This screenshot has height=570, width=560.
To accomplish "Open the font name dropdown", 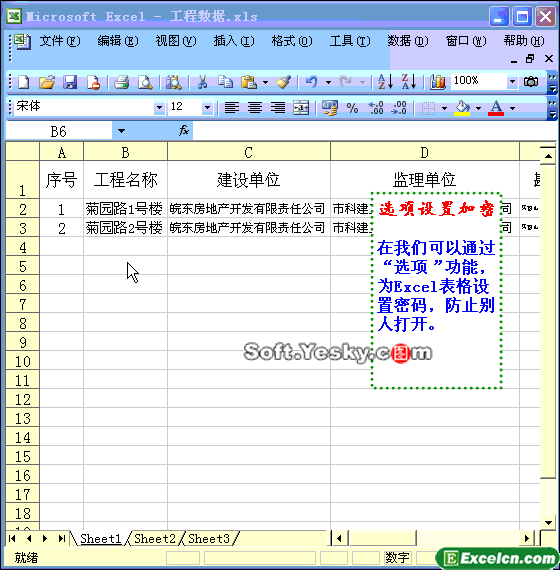I will 159,108.
